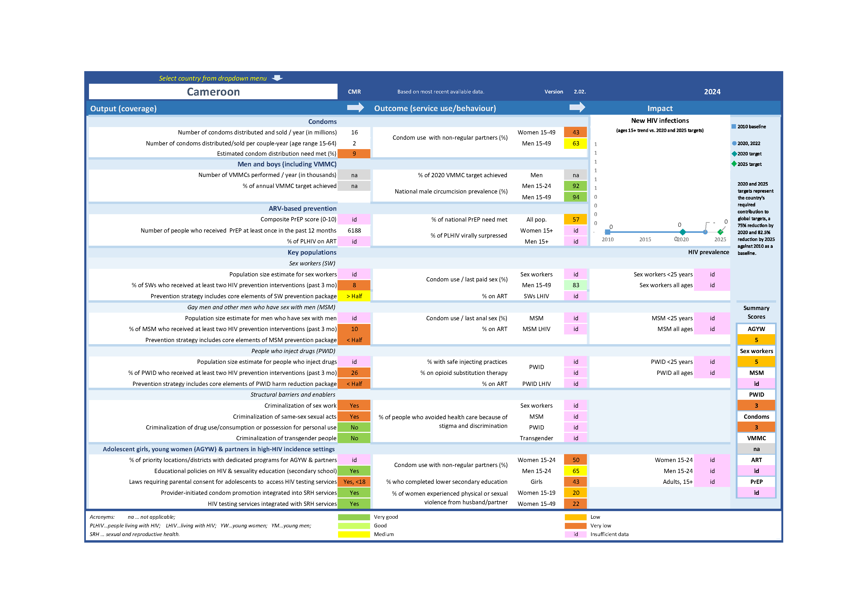The width and height of the screenshot is (868, 614).
Task: Click condoms distributed per year value 16
Action: point(354,132)
